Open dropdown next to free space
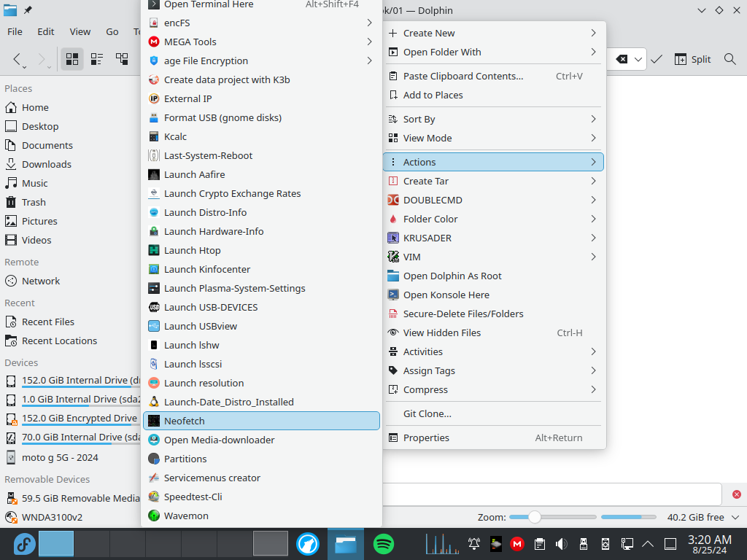This screenshot has height=560, width=747. point(735,517)
